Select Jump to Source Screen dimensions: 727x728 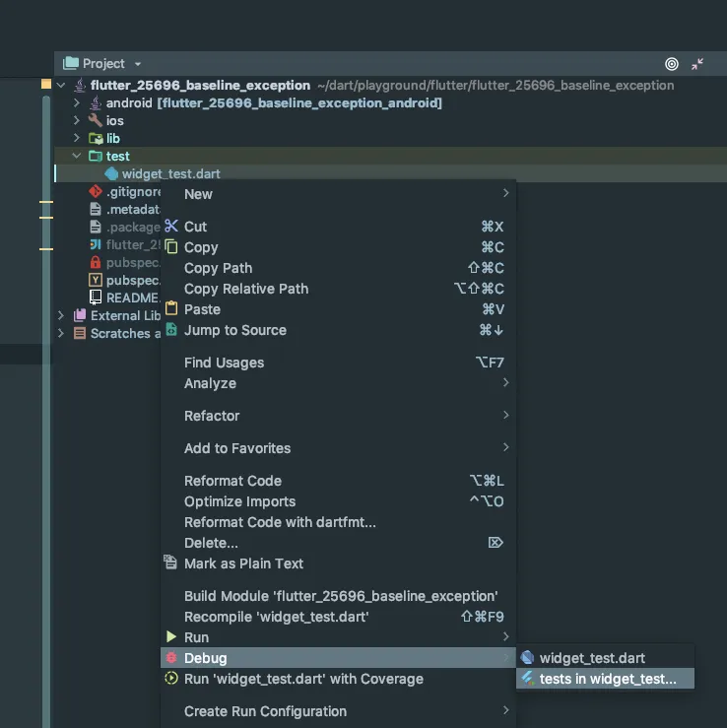pos(338,330)
